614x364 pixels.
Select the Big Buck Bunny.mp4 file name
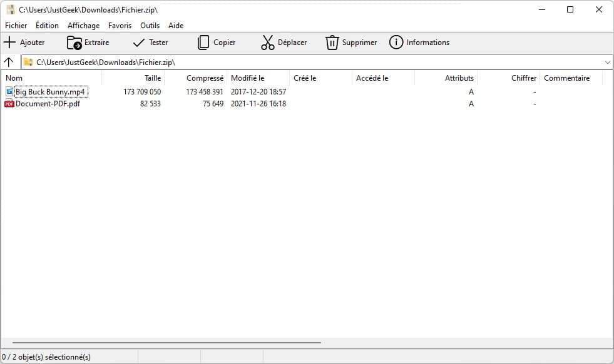[x=50, y=92]
